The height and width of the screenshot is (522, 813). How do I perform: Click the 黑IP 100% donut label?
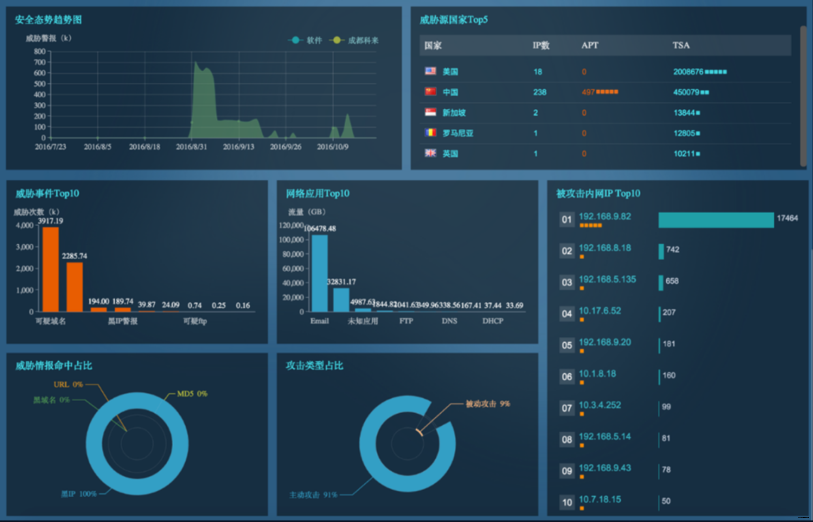pyautogui.click(x=78, y=494)
